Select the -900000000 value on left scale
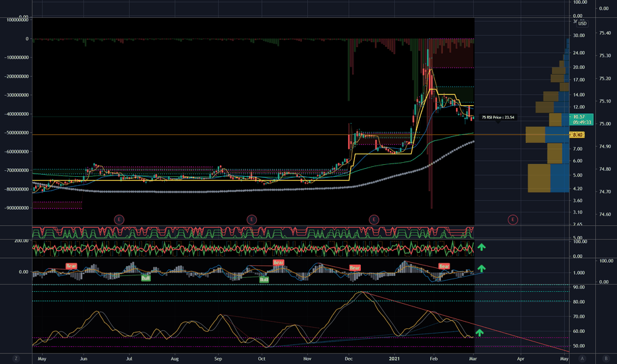 click(x=17, y=208)
